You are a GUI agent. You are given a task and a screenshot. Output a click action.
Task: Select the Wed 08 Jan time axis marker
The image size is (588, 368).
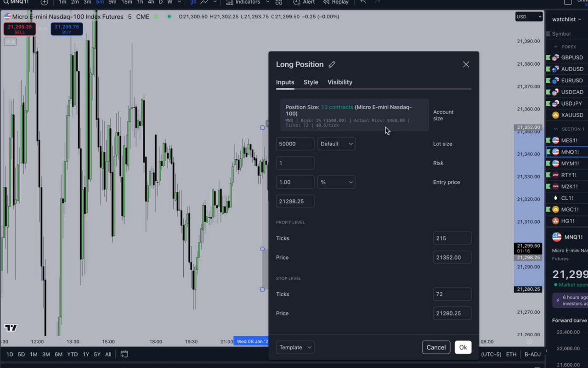click(251, 341)
